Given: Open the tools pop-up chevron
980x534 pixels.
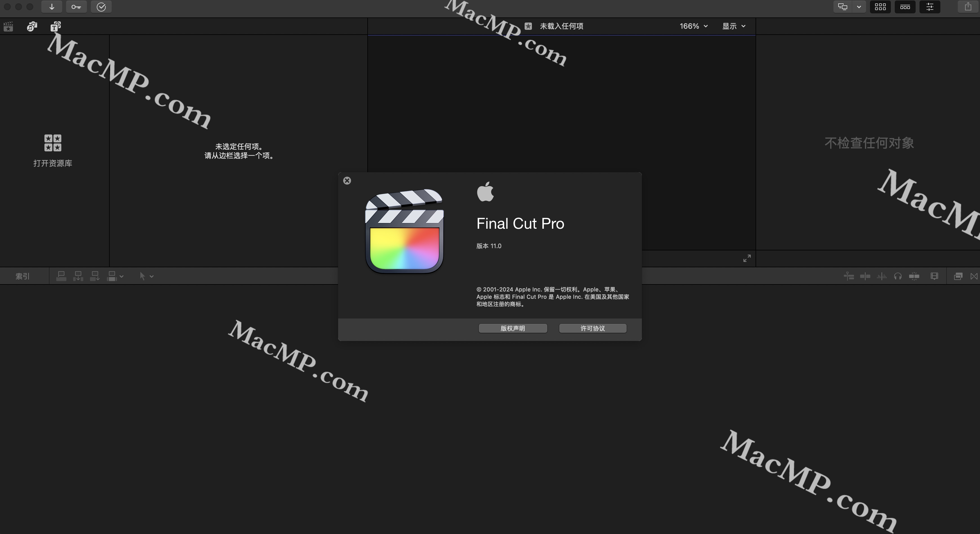Looking at the screenshot, I should (x=151, y=277).
